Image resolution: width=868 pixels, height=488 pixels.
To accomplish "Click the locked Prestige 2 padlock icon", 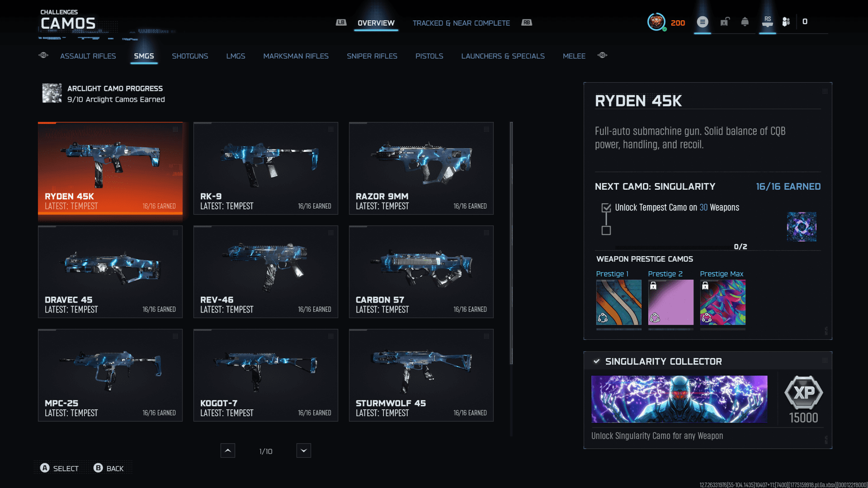I will (x=653, y=286).
